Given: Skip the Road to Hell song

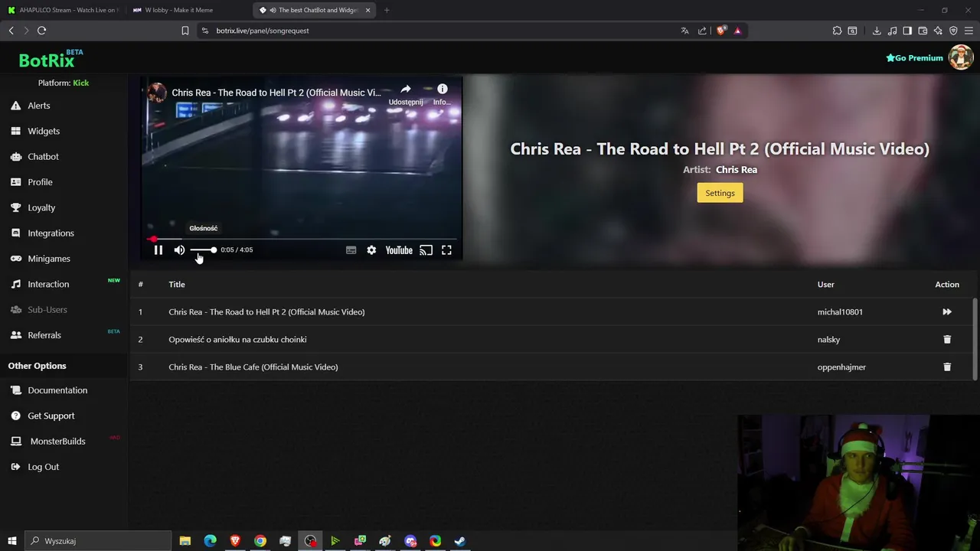Looking at the screenshot, I should pos(947,311).
